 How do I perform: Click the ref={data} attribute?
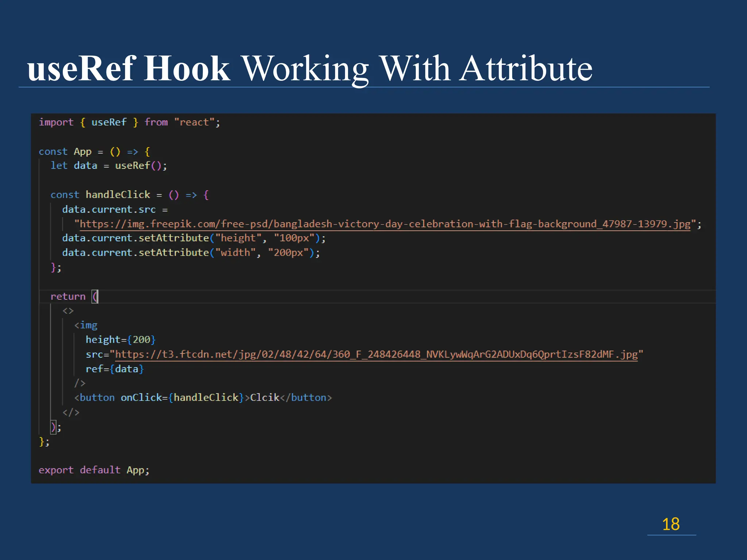pos(115,369)
